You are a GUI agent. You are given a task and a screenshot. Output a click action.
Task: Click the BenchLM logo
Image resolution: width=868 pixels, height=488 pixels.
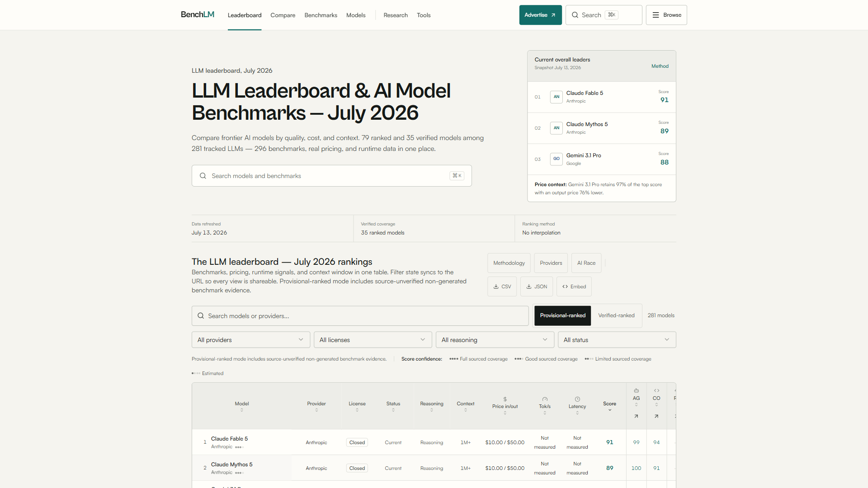click(198, 14)
